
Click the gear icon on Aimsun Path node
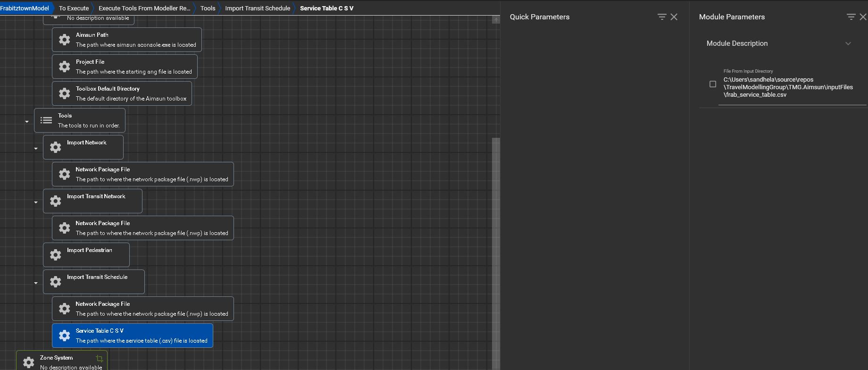click(65, 40)
